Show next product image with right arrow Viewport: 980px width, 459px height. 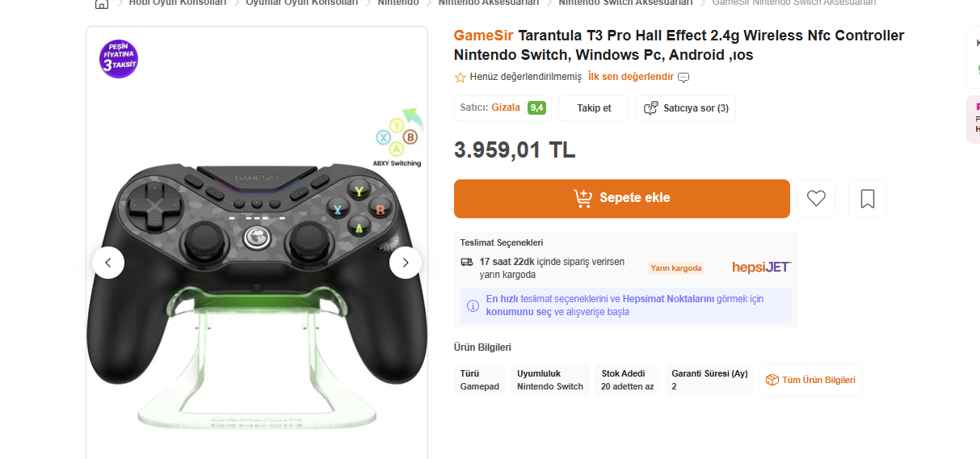pos(406,263)
